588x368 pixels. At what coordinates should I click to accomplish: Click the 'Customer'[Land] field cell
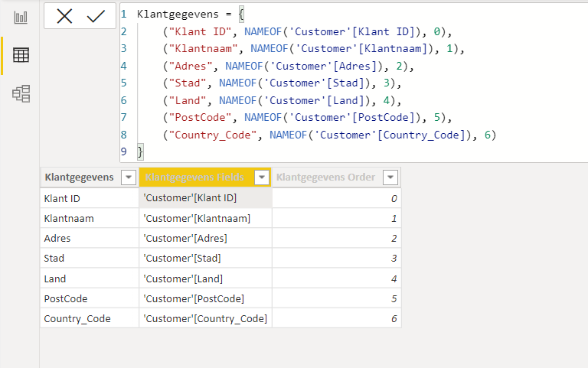tap(183, 278)
